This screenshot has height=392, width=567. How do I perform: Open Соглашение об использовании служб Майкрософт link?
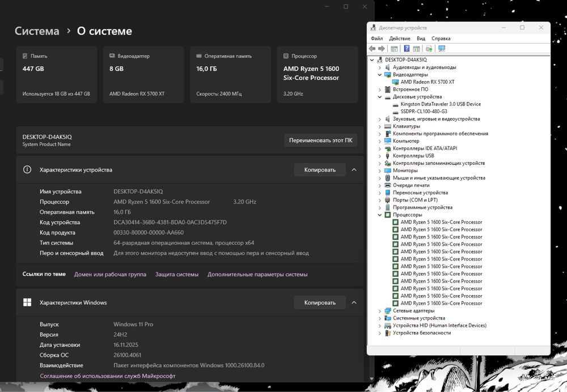coord(107,376)
